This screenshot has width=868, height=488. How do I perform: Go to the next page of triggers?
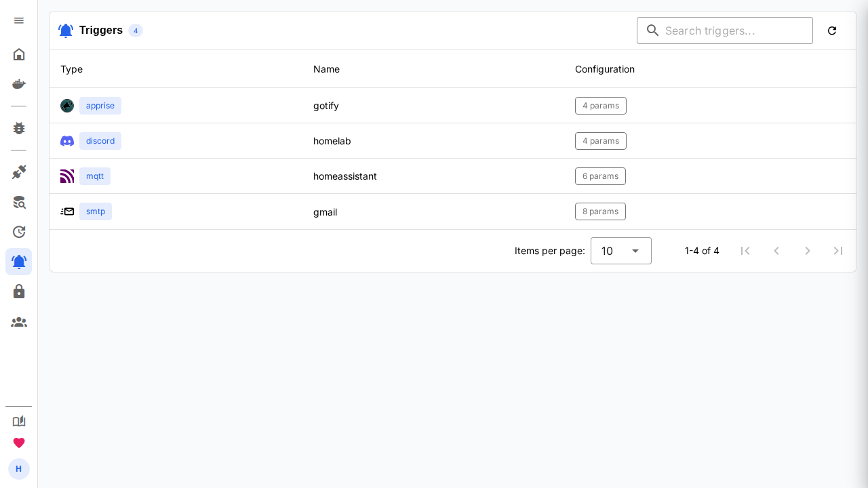(x=808, y=251)
